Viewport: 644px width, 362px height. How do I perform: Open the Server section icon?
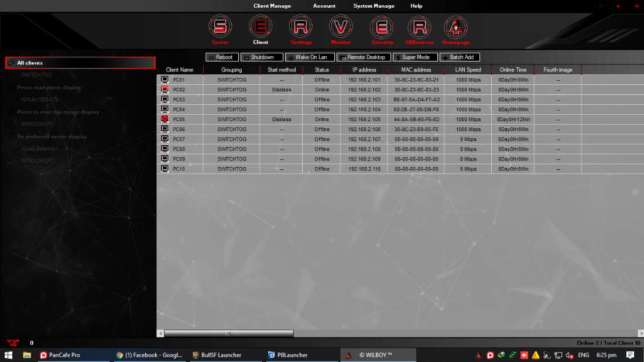tap(220, 27)
